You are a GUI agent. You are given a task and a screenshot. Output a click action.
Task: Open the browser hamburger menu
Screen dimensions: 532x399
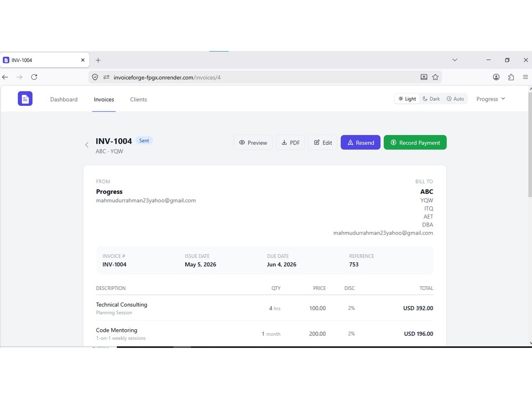click(525, 77)
